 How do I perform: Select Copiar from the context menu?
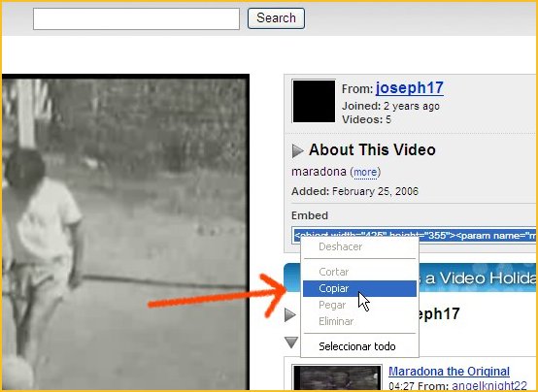coord(359,288)
